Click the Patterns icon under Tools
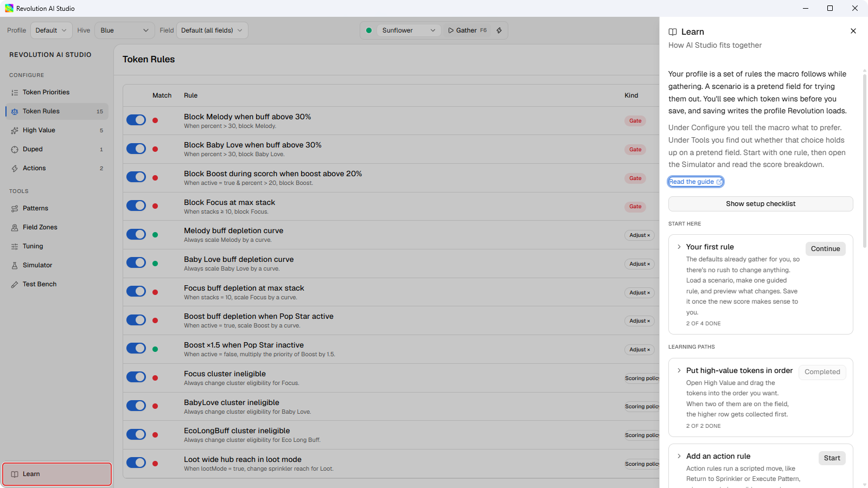 coord(15,209)
